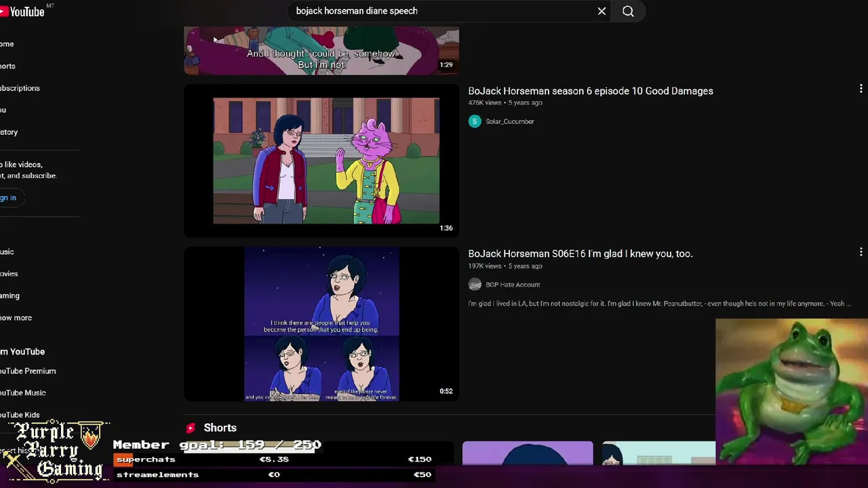The height and width of the screenshot is (488, 868).
Task: Click the '476K views • 5 years ago' text
Action: [x=505, y=103]
